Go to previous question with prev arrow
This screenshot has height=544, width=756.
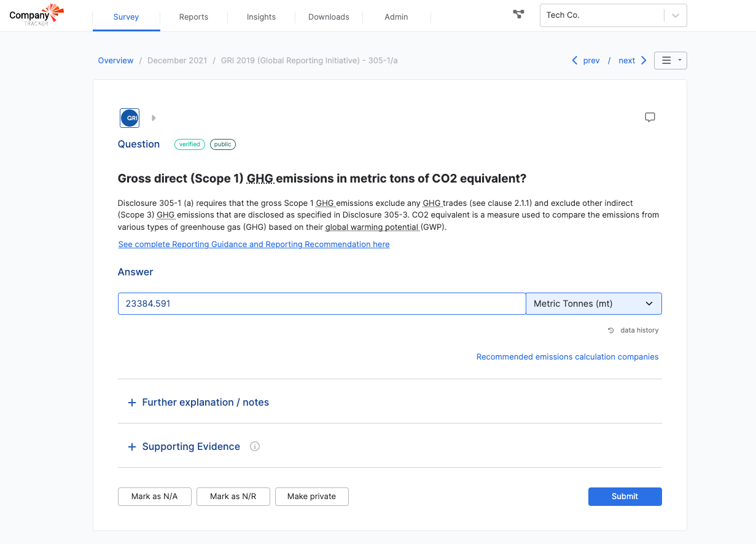(586, 60)
